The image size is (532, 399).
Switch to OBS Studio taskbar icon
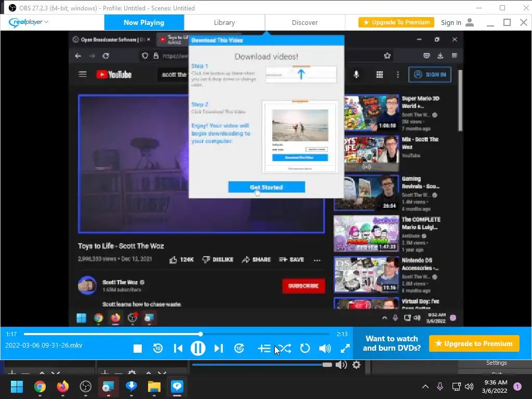[86, 387]
